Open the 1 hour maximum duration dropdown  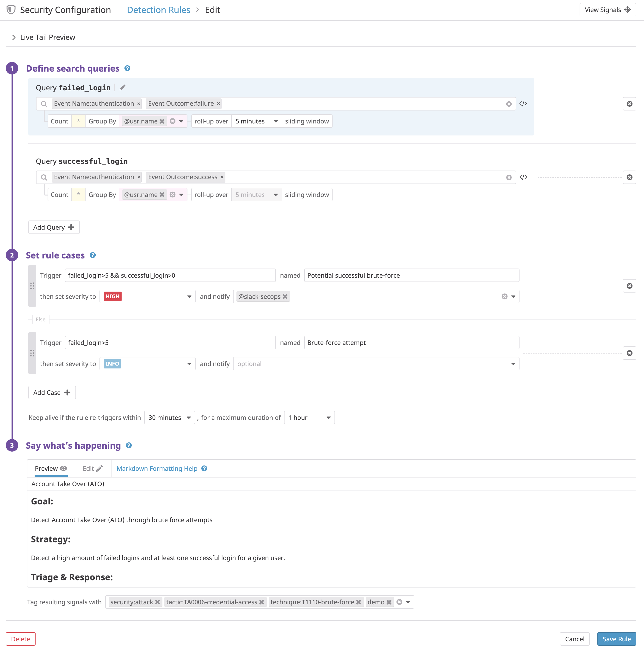309,417
